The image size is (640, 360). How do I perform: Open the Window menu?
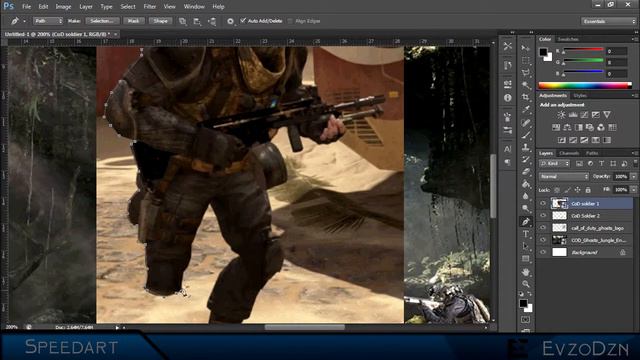194,7
